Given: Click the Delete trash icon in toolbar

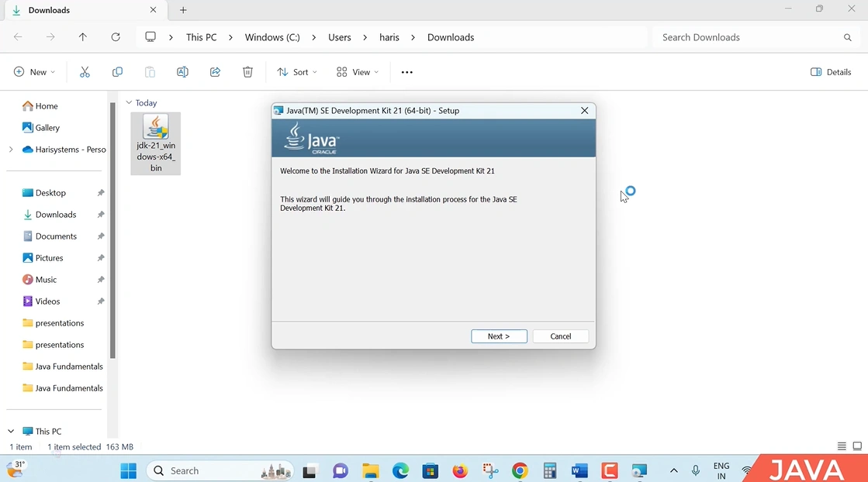Looking at the screenshot, I should [248, 72].
